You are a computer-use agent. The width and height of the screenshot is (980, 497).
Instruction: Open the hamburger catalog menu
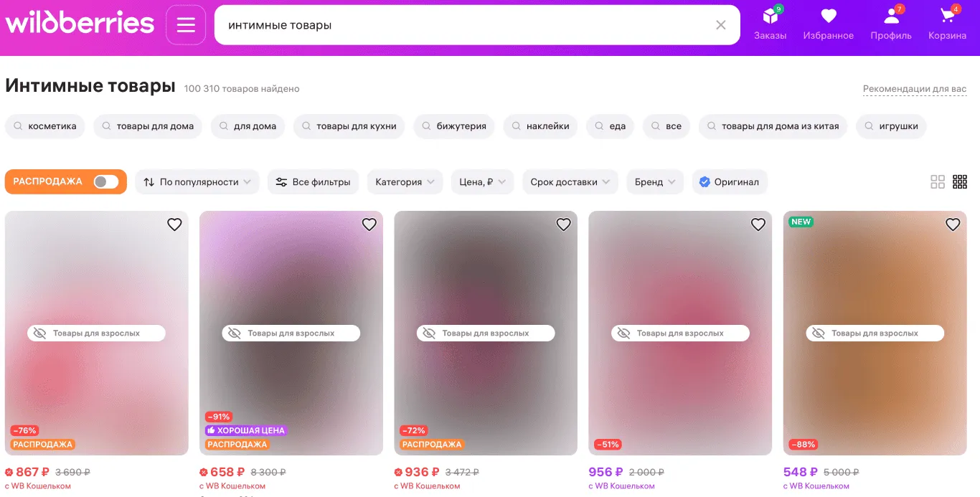coord(186,25)
